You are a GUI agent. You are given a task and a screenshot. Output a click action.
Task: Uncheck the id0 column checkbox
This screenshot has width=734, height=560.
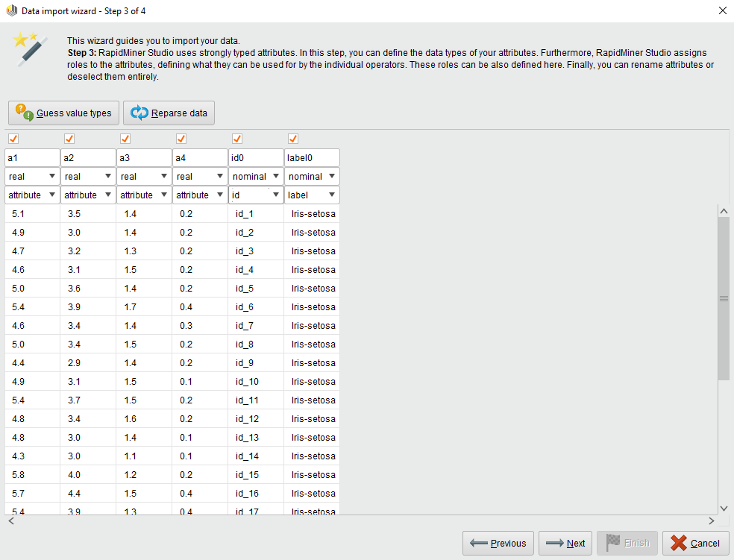pos(236,139)
